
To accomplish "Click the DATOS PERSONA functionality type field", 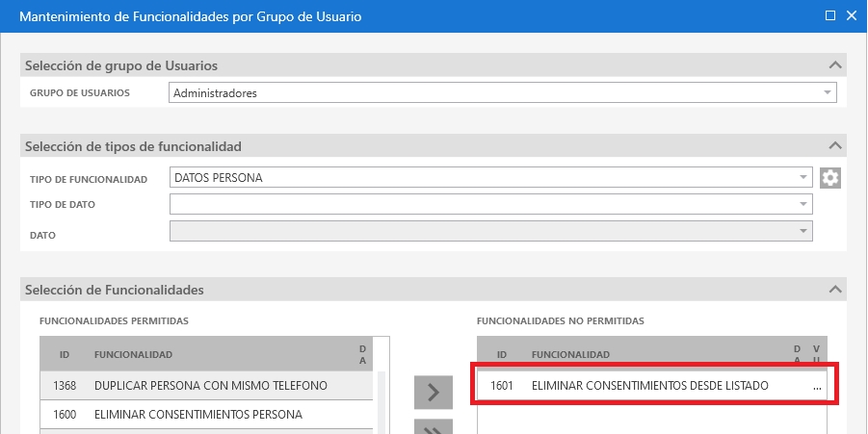I will 491,177.
